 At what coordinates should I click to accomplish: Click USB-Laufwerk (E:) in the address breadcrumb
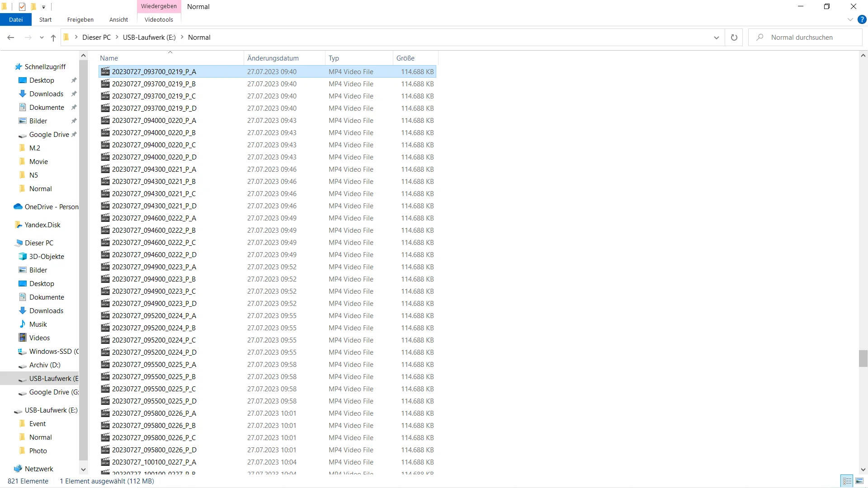[x=149, y=38]
